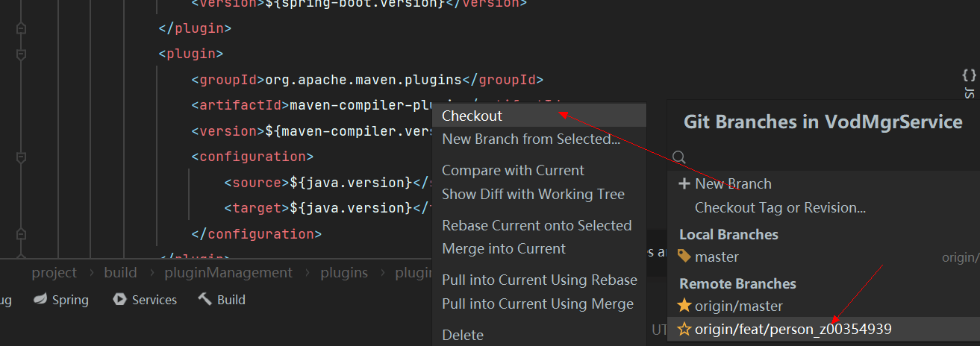The height and width of the screenshot is (346, 980).
Task: Choose Delete in the branch context menu
Action: (463, 335)
